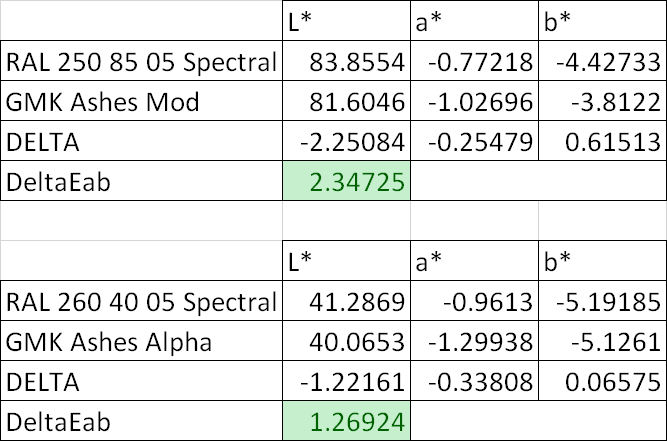Click the L* header in the second table

pyautogui.click(x=344, y=262)
